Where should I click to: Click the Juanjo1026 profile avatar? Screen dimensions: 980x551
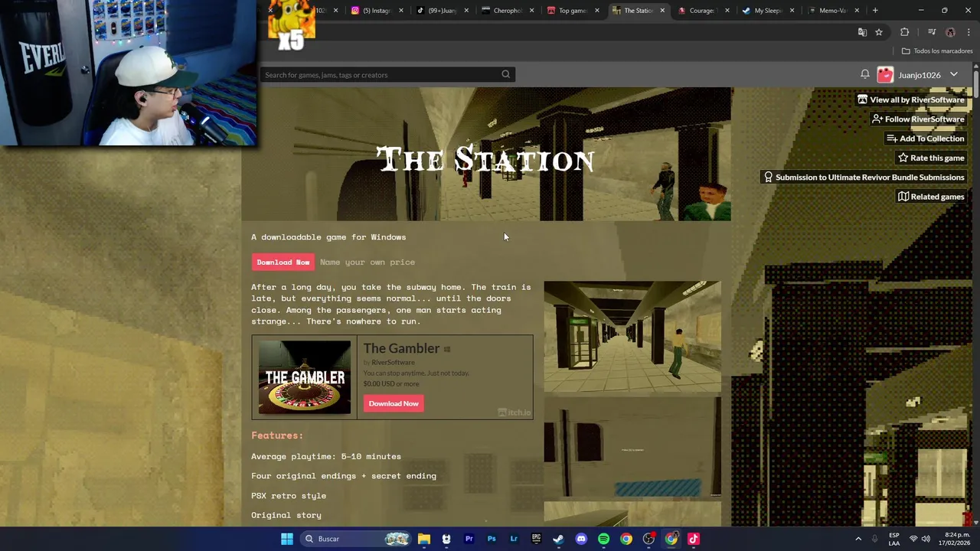[x=885, y=75]
